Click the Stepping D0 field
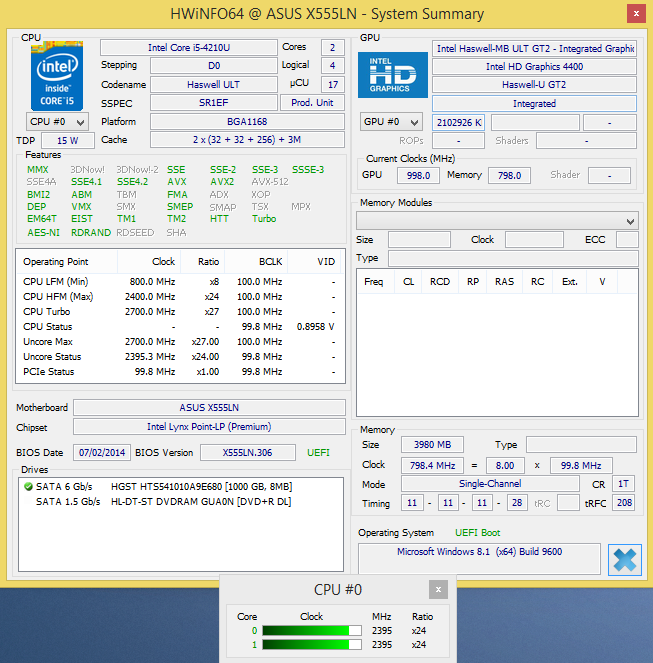 pos(214,66)
